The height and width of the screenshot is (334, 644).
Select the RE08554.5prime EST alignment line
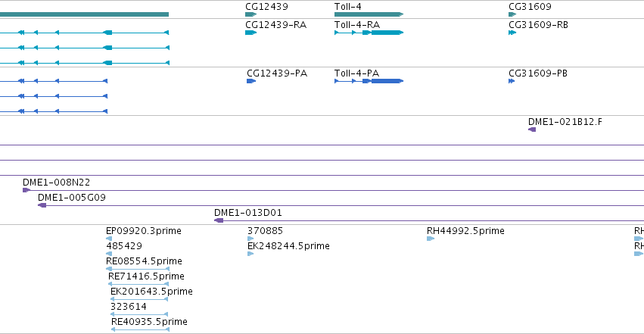click(138, 269)
